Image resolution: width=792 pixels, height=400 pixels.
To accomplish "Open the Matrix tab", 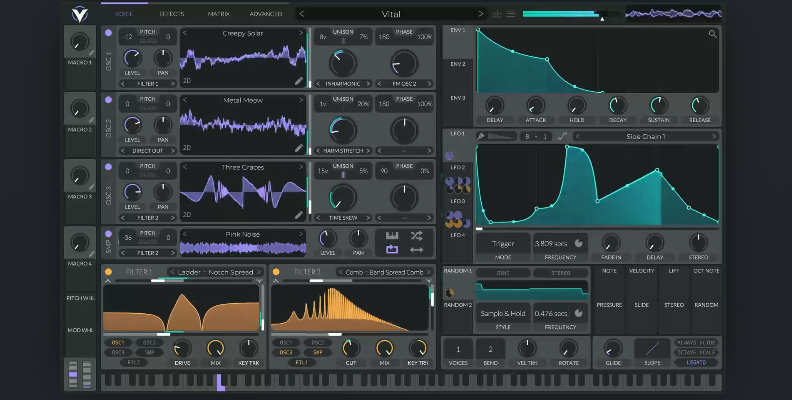I will tap(218, 14).
